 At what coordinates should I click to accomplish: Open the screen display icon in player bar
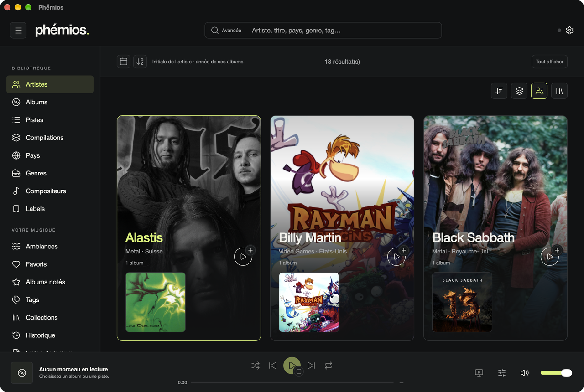pyautogui.click(x=479, y=373)
